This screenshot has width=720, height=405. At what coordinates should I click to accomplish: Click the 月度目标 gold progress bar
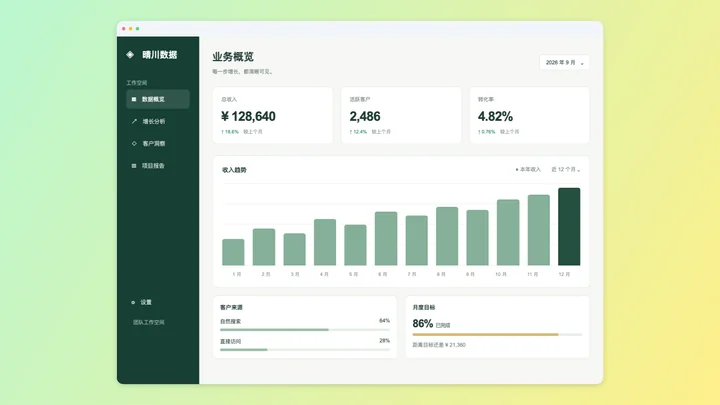pyautogui.click(x=497, y=335)
